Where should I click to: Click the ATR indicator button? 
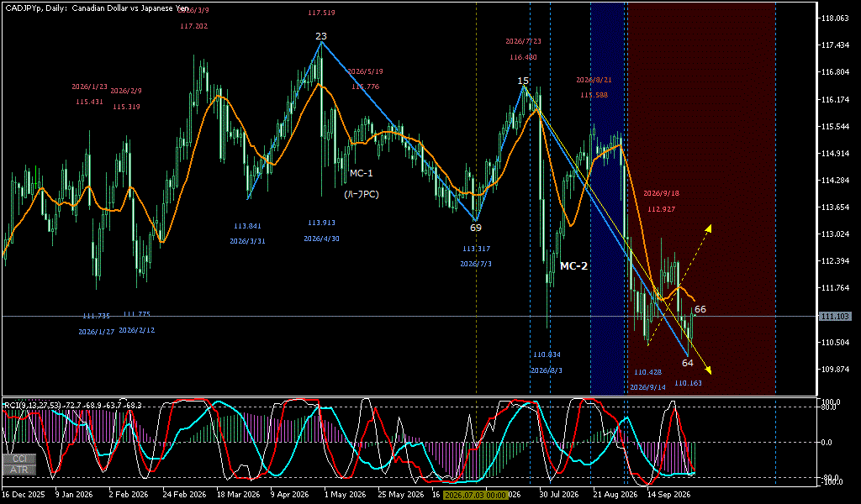point(20,470)
